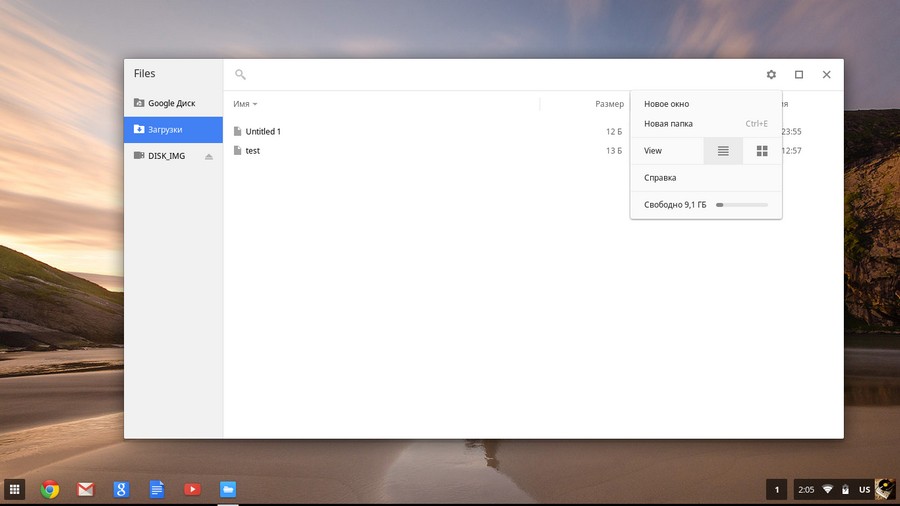
Task: Sort by Размер column header
Action: pyautogui.click(x=609, y=104)
